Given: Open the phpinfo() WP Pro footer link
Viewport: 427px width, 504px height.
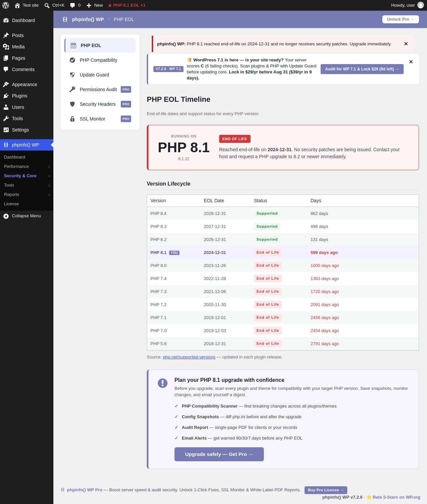Looking at the screenshot, I should click(x=85, y=490).
